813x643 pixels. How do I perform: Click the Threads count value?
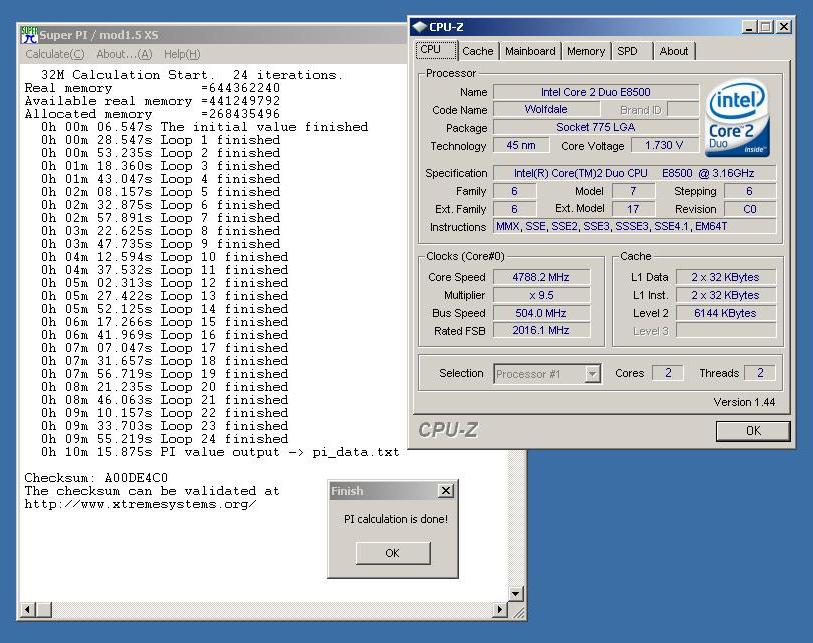point(760,373)
